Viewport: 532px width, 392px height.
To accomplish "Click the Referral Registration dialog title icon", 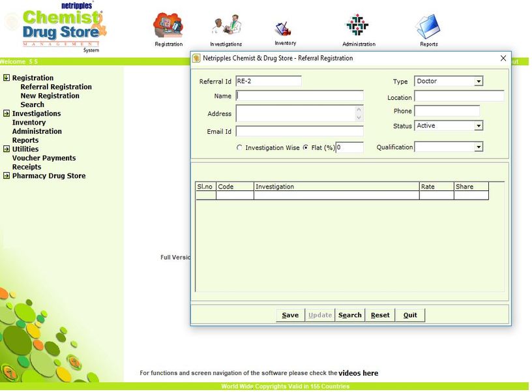I will point(196,58).
